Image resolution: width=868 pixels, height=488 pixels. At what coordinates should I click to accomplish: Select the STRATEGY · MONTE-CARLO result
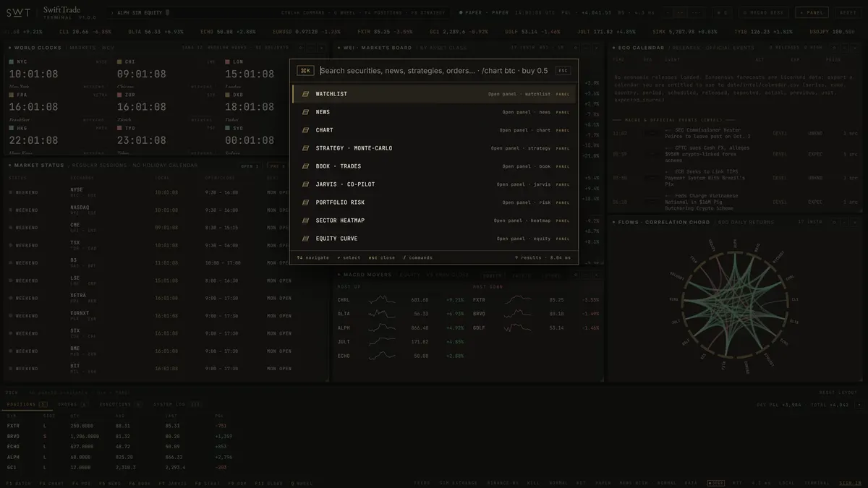(x=434, y=148)
